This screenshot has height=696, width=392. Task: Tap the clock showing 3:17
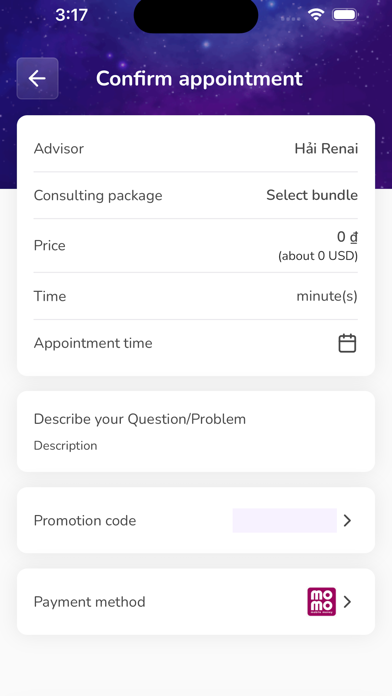(x=71, y=15)
